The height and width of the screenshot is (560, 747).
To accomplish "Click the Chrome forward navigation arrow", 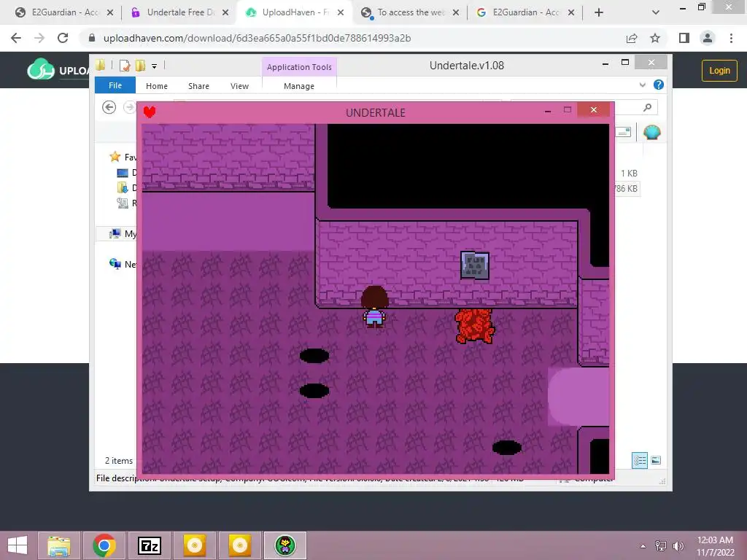I will tap(39, 38).
